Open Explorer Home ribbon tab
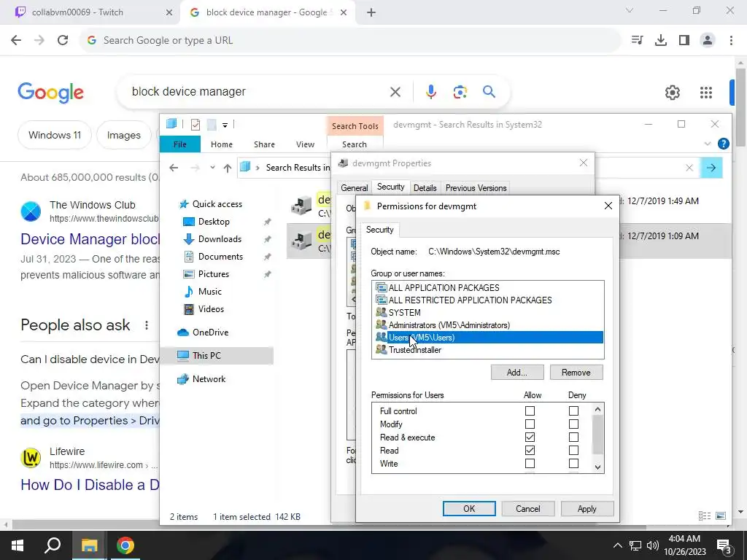Viewport: 747px width, 560px height. (x=222, y=144)
